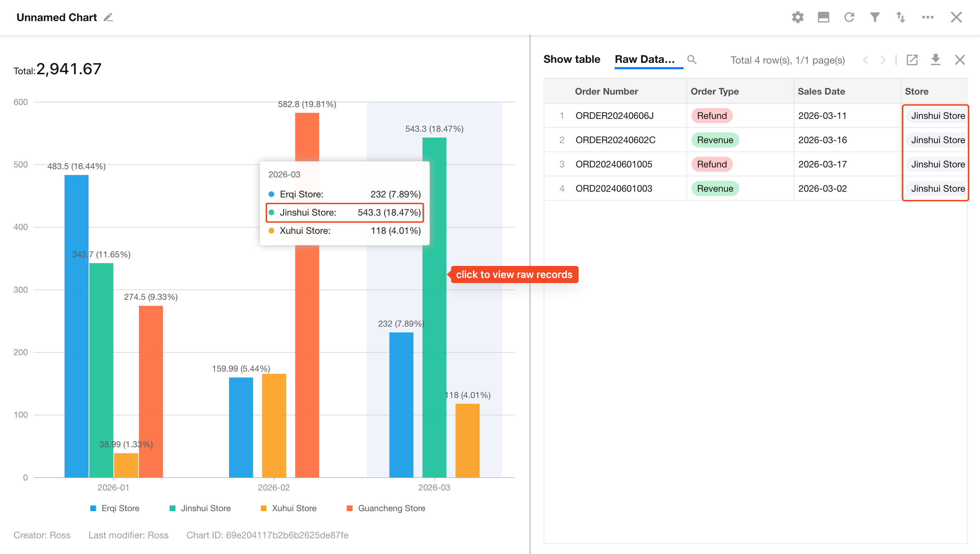This screenshot has width=980, height=554.
Task: Download the raw data records
Action: [935, 60]
